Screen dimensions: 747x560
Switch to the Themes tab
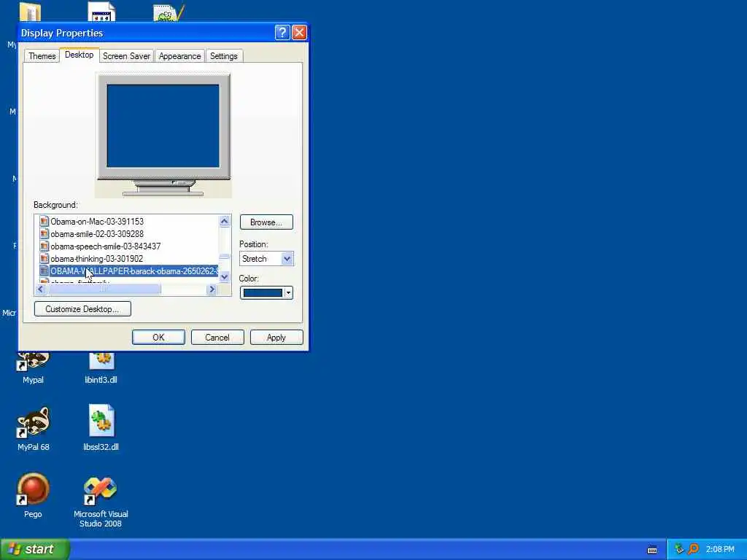tap(42, 56)
